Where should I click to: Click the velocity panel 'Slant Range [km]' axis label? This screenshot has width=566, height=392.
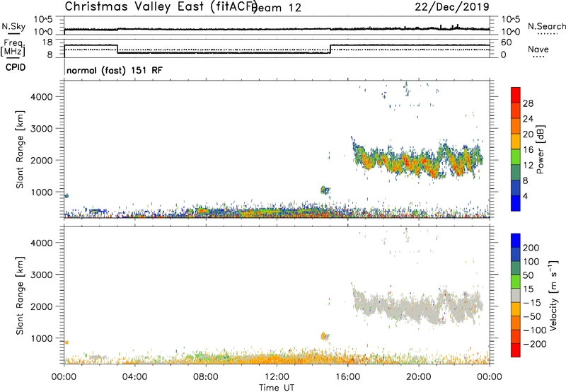(20, 296)
